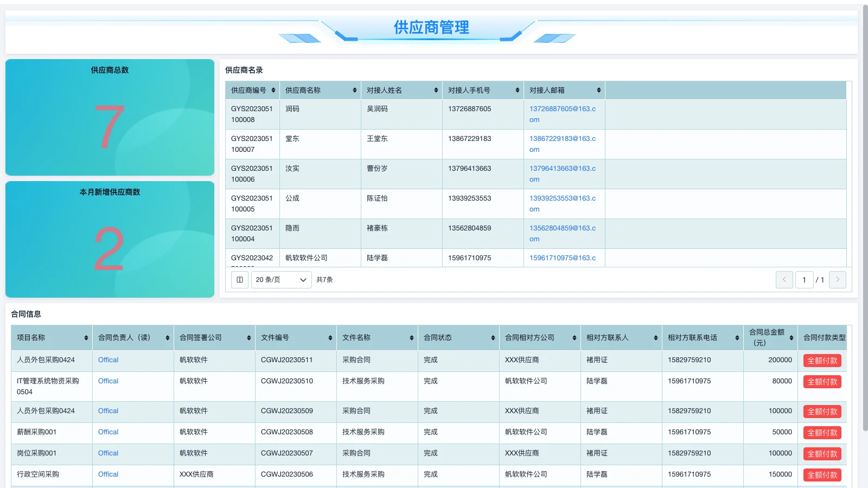868x488 pixels.
Task: Select the 共7条 total count label
Action: 324,280
